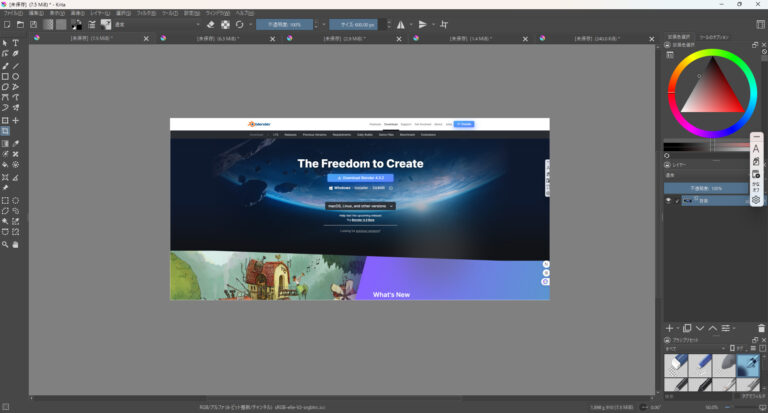Image resolution: width=768 pixels, height=413 pixels.
Task: Toggle visibility eye of the layer
Action: pos(669,200)
